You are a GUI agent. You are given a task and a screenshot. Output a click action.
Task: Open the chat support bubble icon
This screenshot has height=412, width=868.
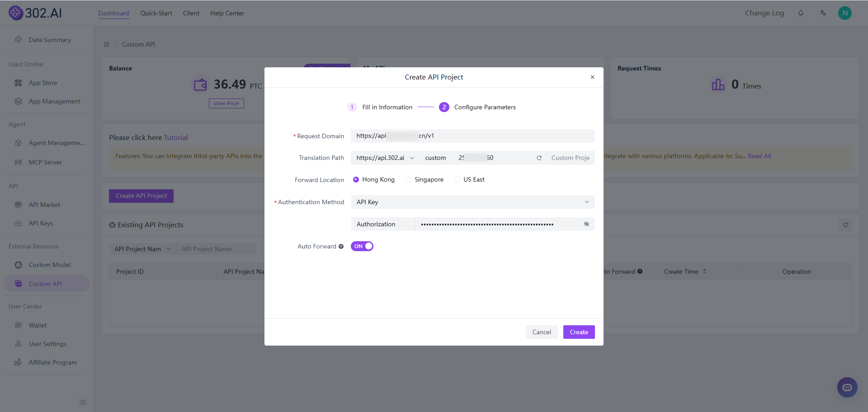tap(847, 387)
